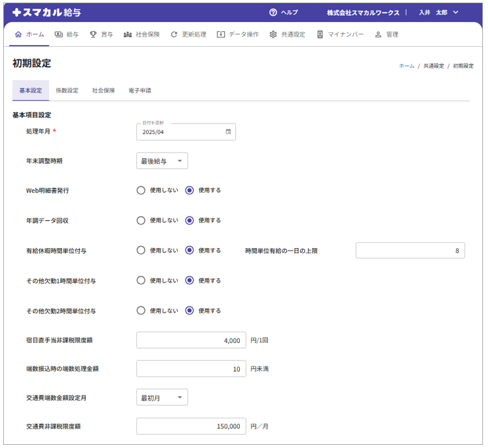Open the calendar picker in 処理年月 field
Image resolution: width=488 pixels, height=448 pixels.
[x=228, y=132]
